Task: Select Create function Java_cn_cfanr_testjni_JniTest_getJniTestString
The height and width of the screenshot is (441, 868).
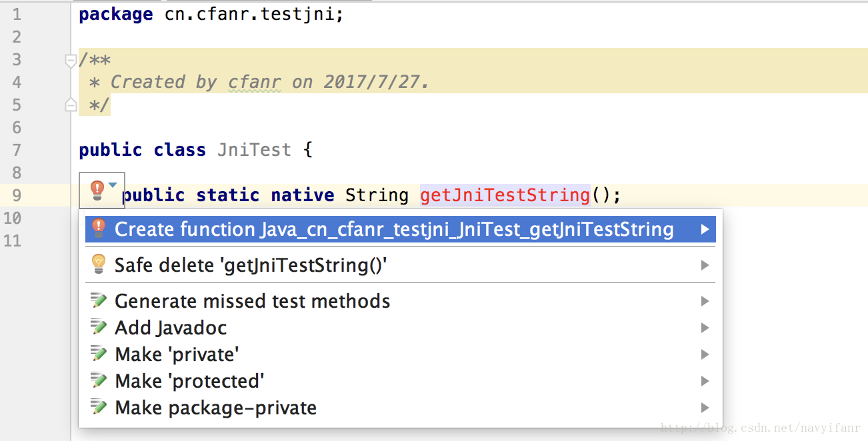Action: point(393,229)
